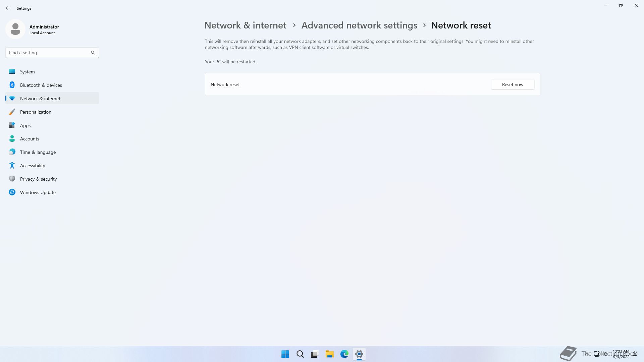Select Time & language category
Image resolution: width=644 pixels, height=362 pixels.
tap(52, 152)
